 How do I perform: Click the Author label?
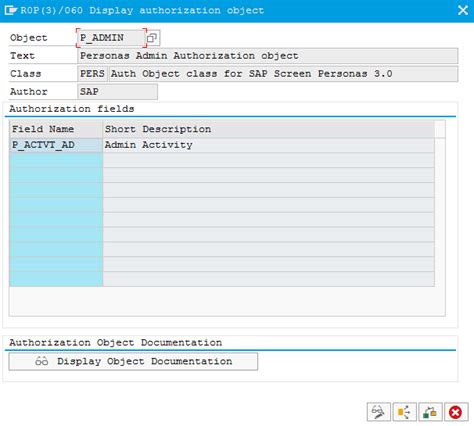[29, 92]
